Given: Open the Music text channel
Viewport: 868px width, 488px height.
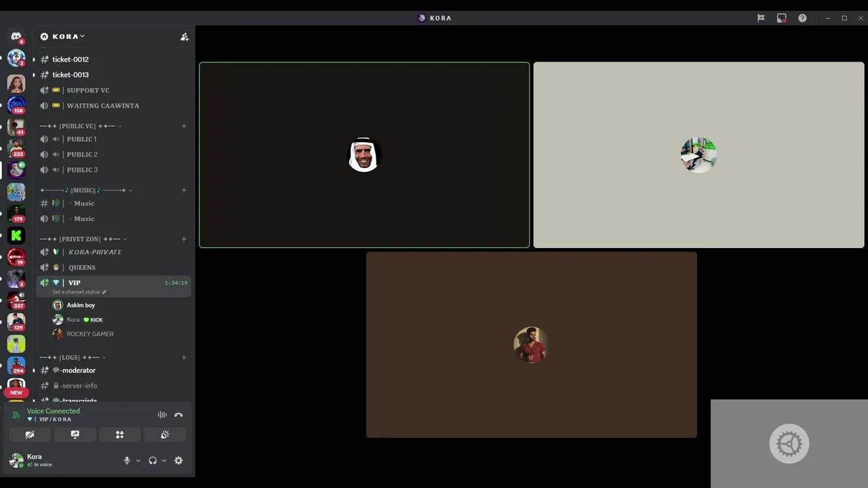Looking at the screenshot, I should 114,203.
